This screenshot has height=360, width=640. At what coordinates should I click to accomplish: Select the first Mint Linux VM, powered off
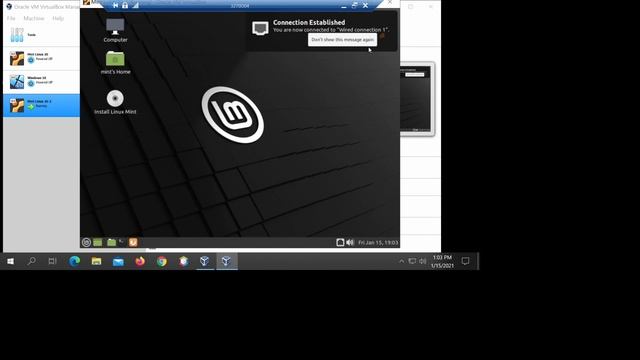[x=41, y=58]
